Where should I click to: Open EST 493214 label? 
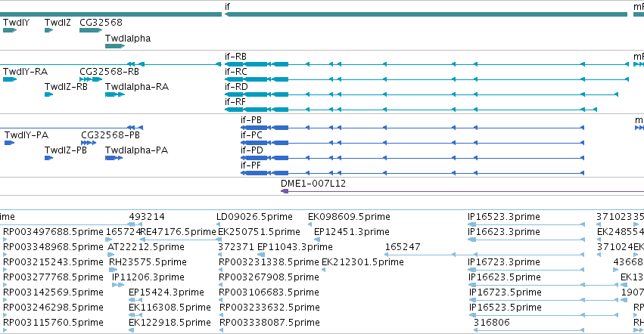147,217
